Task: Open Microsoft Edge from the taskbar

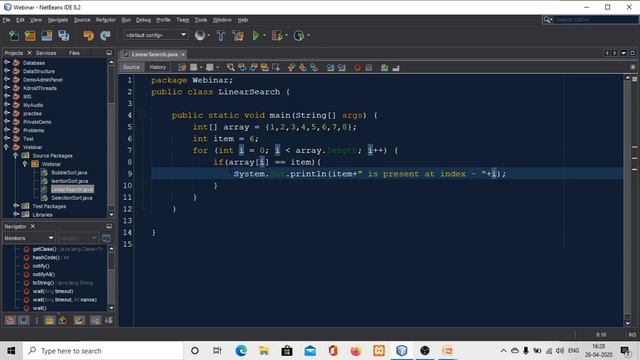Action: (241, 351)
